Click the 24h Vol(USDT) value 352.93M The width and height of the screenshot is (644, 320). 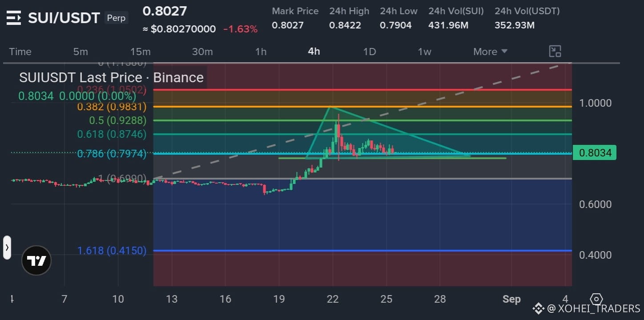[x=515, y=25]
